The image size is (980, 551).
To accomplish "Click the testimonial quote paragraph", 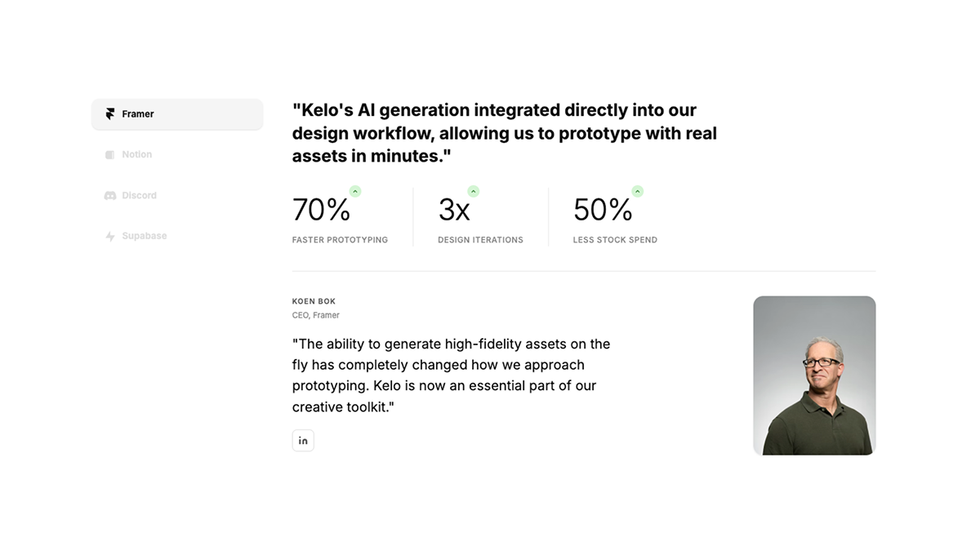I will (451, 375).
